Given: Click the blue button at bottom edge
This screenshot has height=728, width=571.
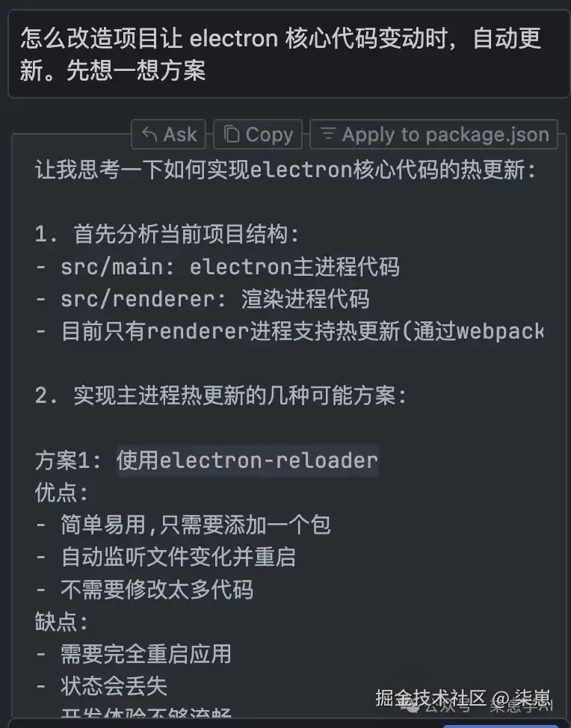Looking at the screenshot, I should (500, 724).
